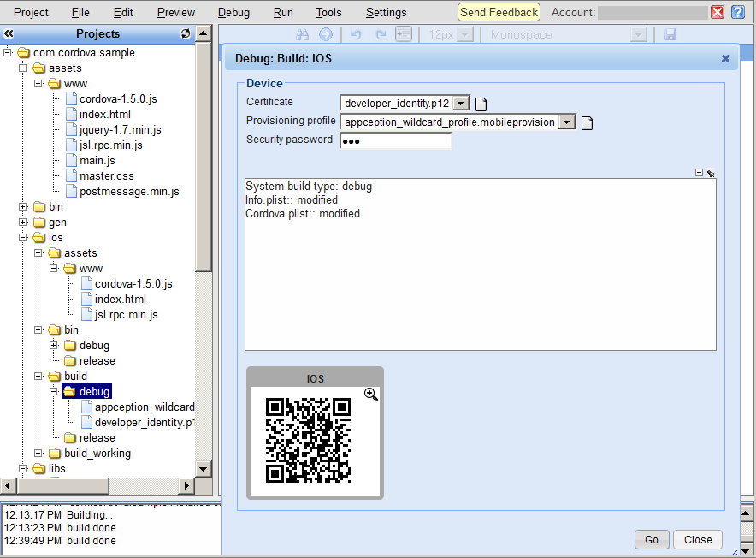Open the Settings menu
756x558 pixels.
click(x=387, y=13)
